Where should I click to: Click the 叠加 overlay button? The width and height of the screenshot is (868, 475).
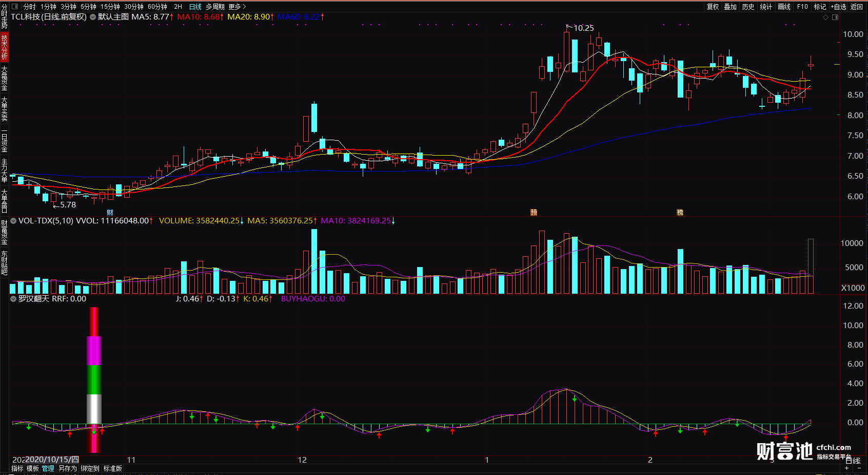coord(730,7)
